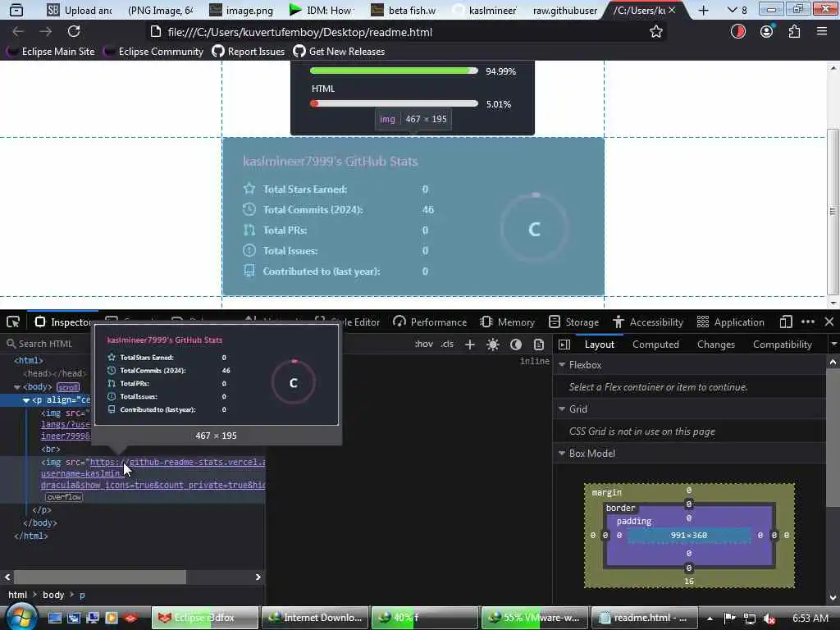Click the red shield toolbar icon
840x630 pixels.
[x=738, y=32]
